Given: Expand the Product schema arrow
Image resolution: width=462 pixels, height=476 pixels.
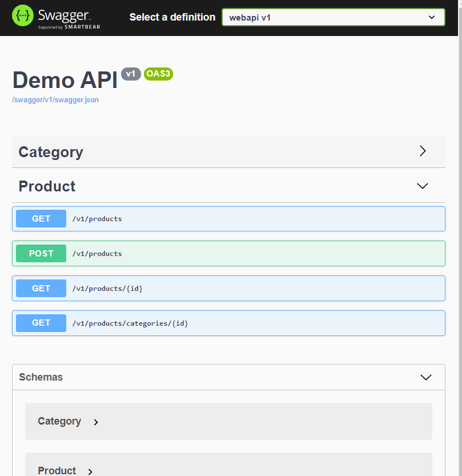Looking at the screenshot, I should tap(90, 472).
